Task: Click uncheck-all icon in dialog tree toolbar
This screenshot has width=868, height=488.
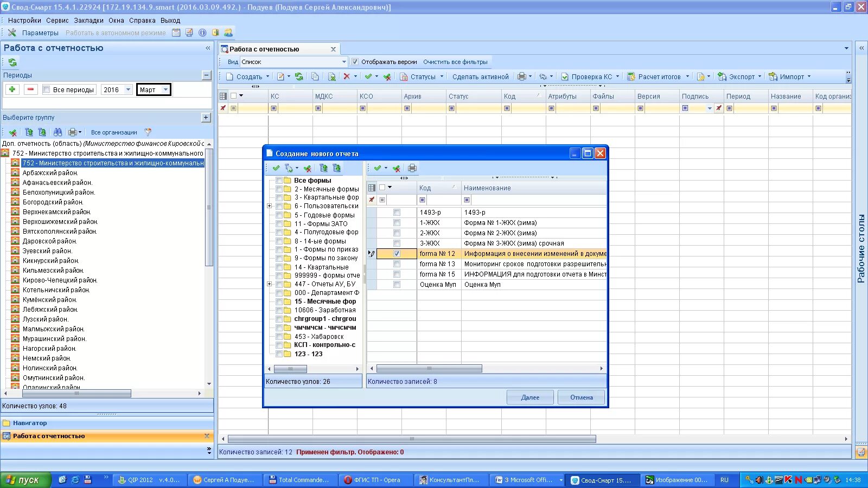Action: (308, 168)
